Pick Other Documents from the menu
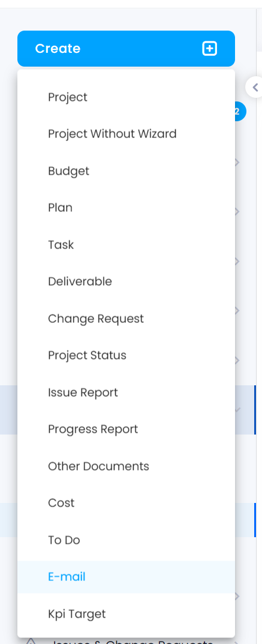Viewport: 262px width, 644px height. [x=126, y=466]
